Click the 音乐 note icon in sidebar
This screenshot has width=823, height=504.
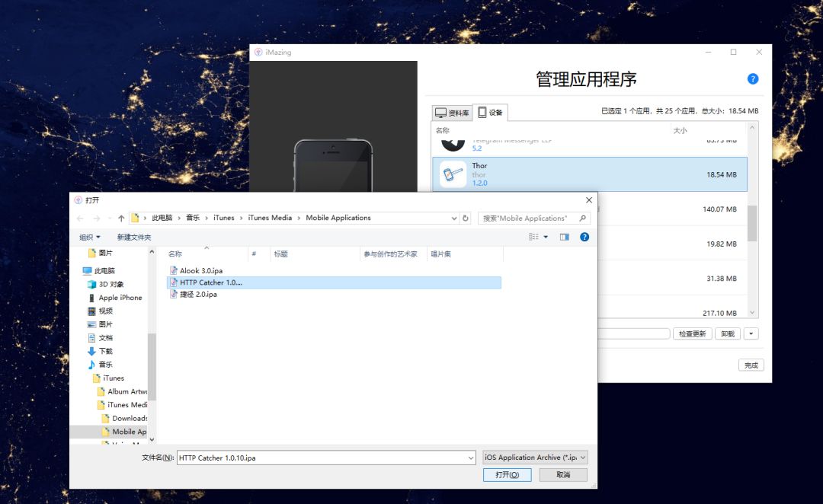tap(92, 365)
